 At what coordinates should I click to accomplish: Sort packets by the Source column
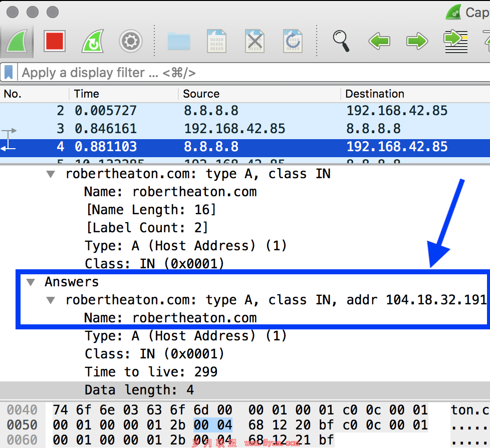coord(260,94)
